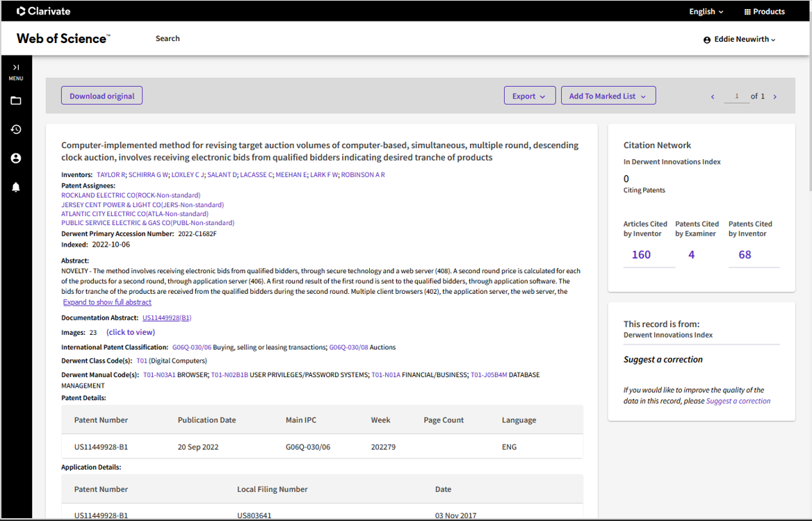The image size is (812, 521).
Task: Click the record page number field
Action: coord(736,97)
